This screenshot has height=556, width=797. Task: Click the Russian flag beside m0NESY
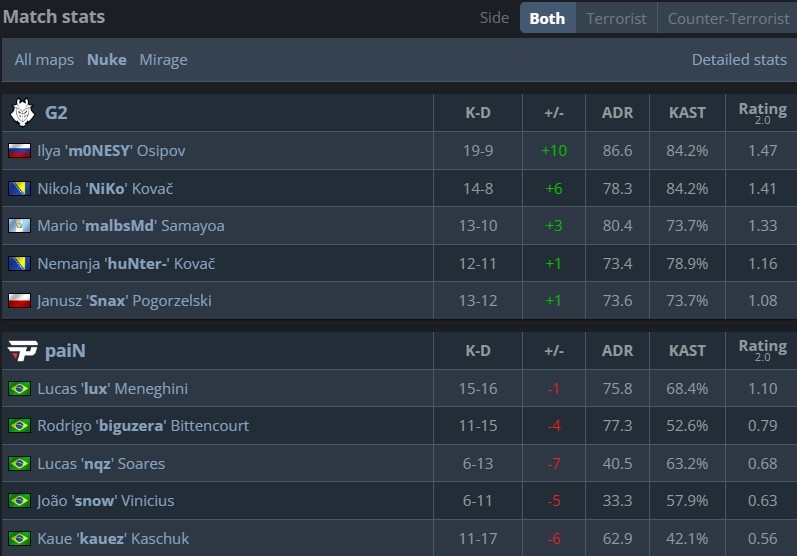19,151
